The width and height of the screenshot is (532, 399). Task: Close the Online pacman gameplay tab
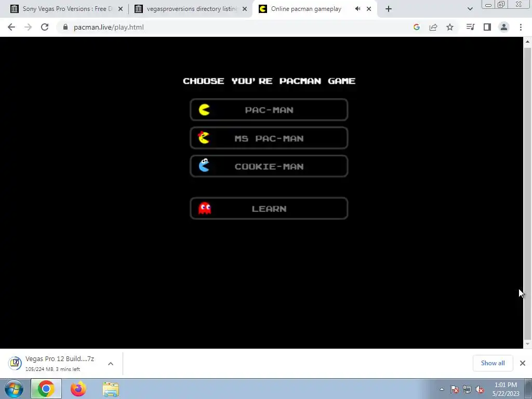[x=369, y=9]
